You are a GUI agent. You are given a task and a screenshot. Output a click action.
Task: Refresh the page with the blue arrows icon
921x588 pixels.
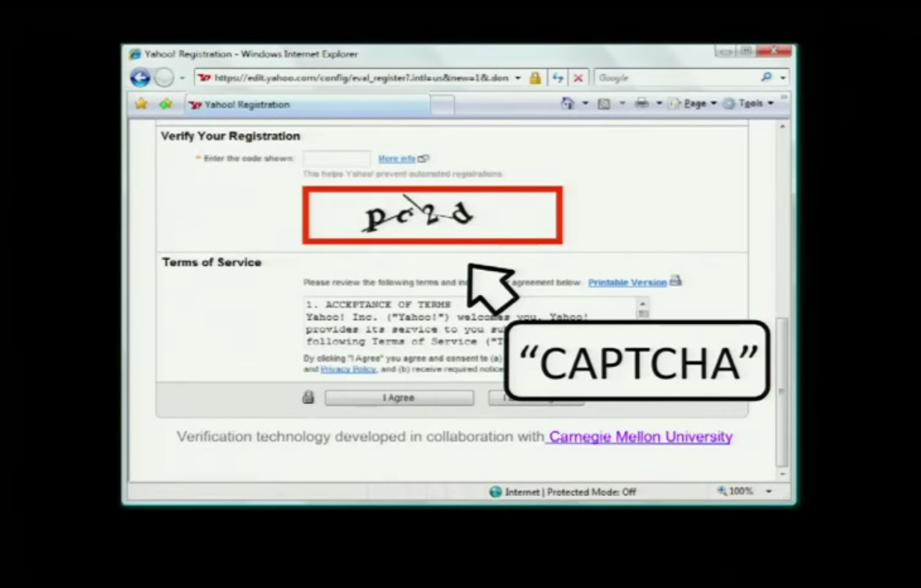(557, 78)
